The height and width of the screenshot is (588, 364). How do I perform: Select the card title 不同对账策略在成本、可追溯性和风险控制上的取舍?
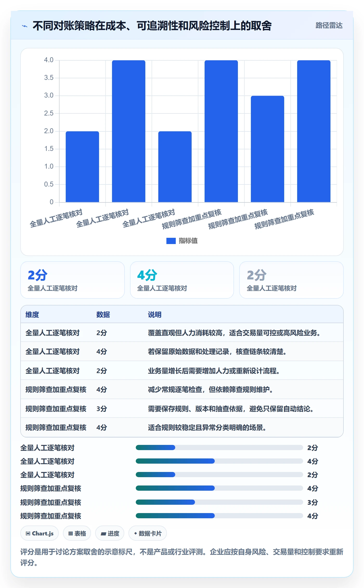click(x=152, y=26)
